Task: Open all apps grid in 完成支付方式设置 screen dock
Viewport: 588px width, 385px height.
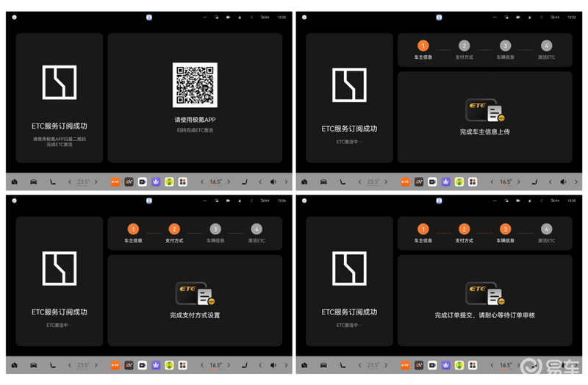Action: [182, 365]
